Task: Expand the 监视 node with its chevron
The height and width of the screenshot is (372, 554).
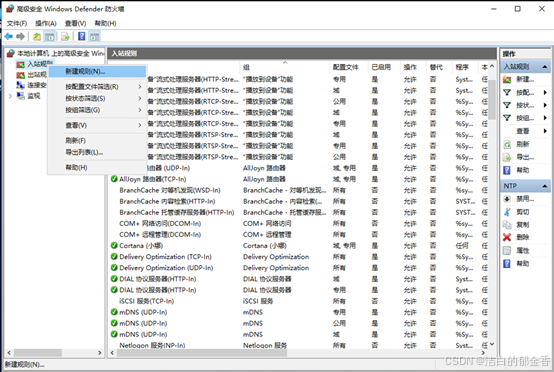Action: [10, 96]
